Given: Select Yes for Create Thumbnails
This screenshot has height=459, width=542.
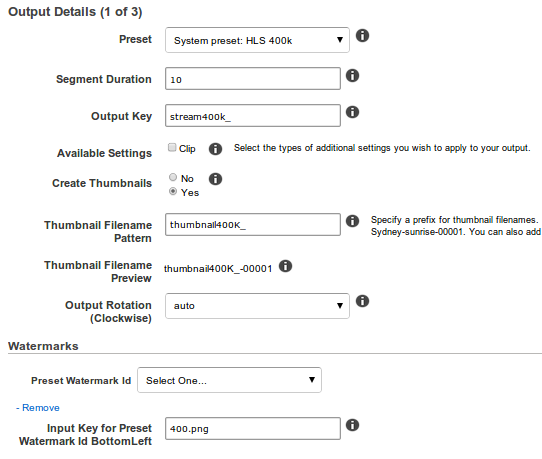Looking at the screenshot, I should click(173, 191).
